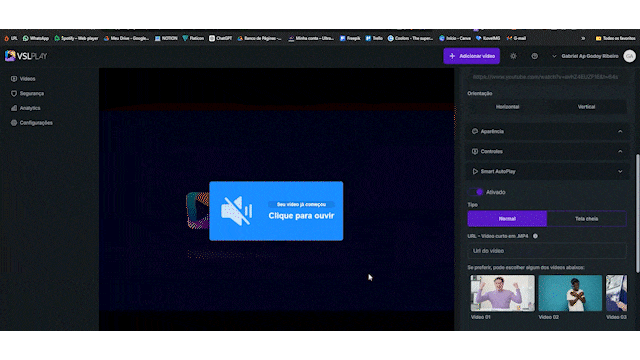Open KiwifyMG bookmark

(488, 38)
